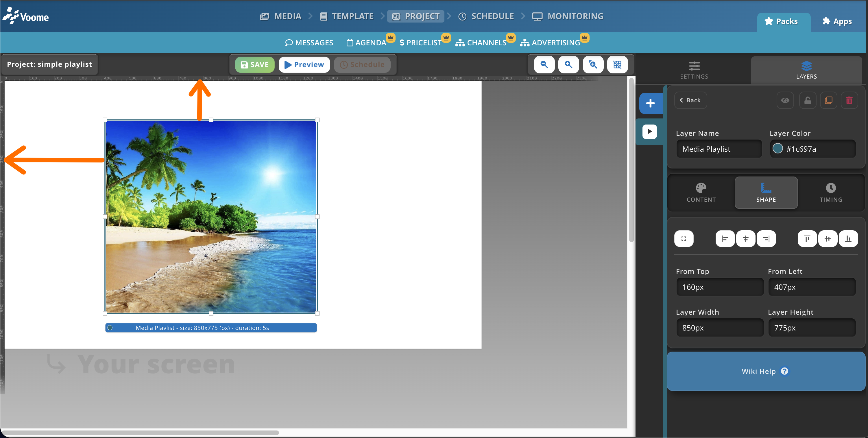Open the TIMING tab

[831, 193]
